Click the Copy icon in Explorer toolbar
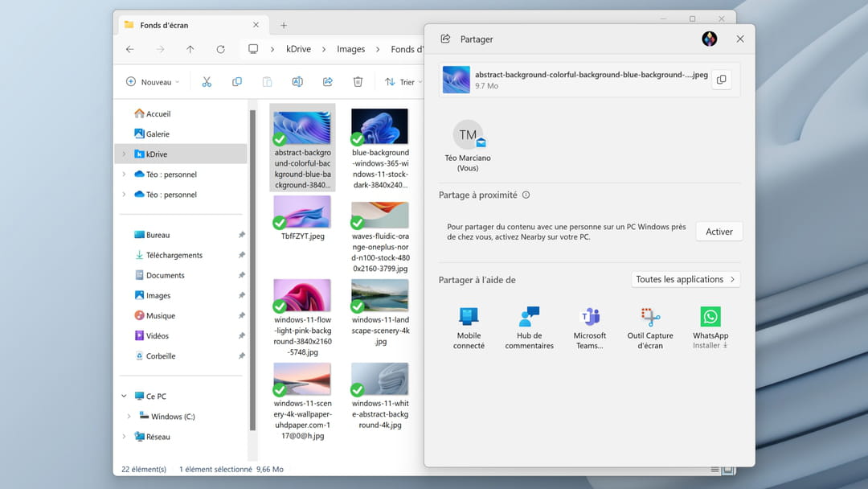 pos(237,82)
